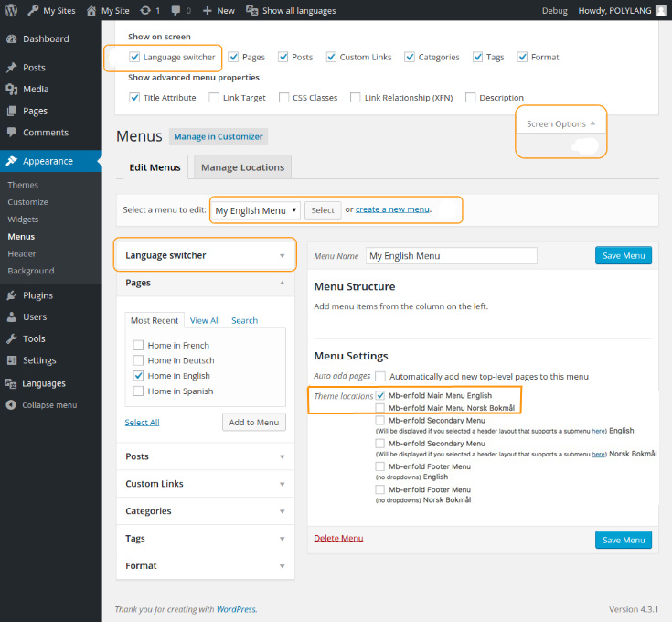Click Add to Menu button
672x622 pixels.
click(x=254, y=423)
